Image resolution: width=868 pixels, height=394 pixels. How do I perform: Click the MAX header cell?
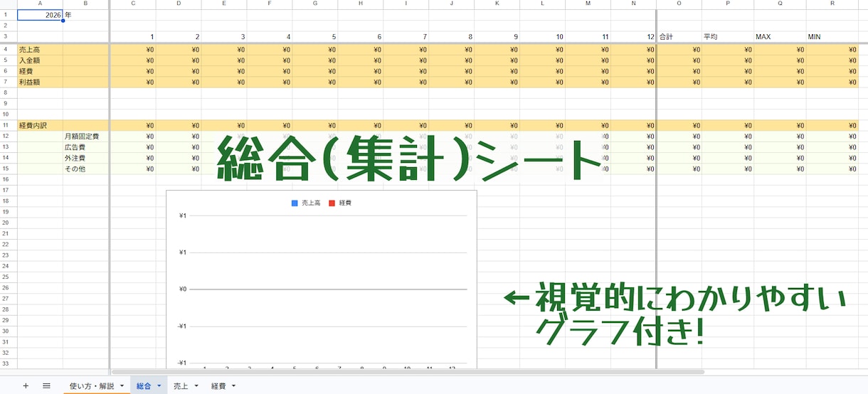(x=780, y=36)
